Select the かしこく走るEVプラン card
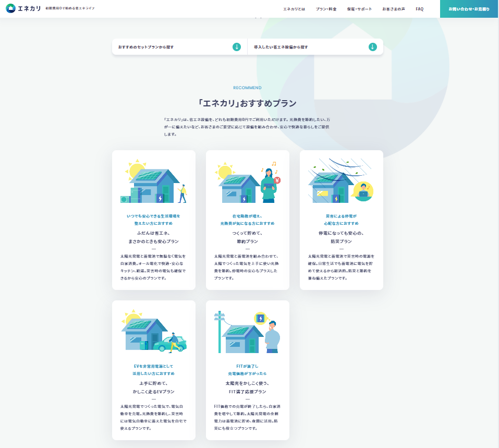Viewport: 499px width, 448px height. click(153, 370)
